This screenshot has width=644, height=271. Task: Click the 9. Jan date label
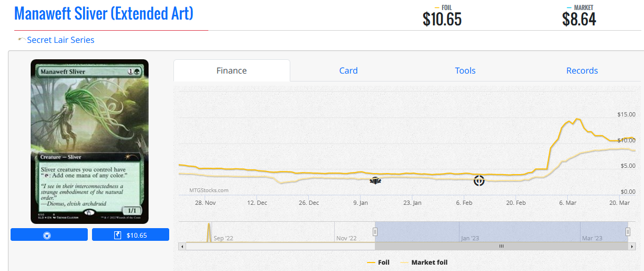361,203
